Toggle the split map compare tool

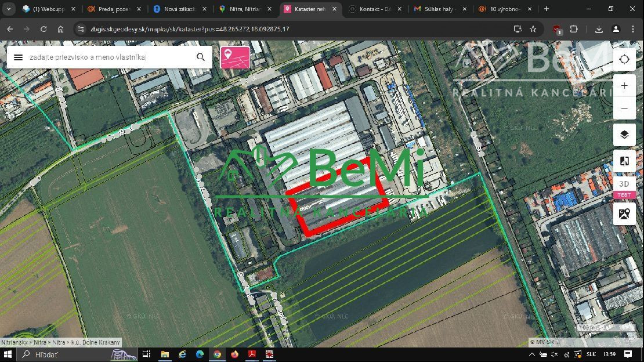[624, 161]
